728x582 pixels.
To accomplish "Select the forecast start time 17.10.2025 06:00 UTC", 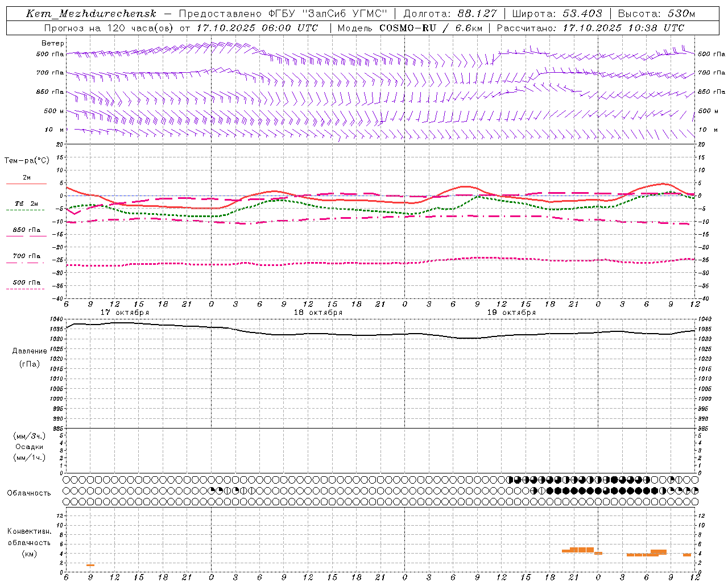I will pyautogui.click(x=257, y=28).
